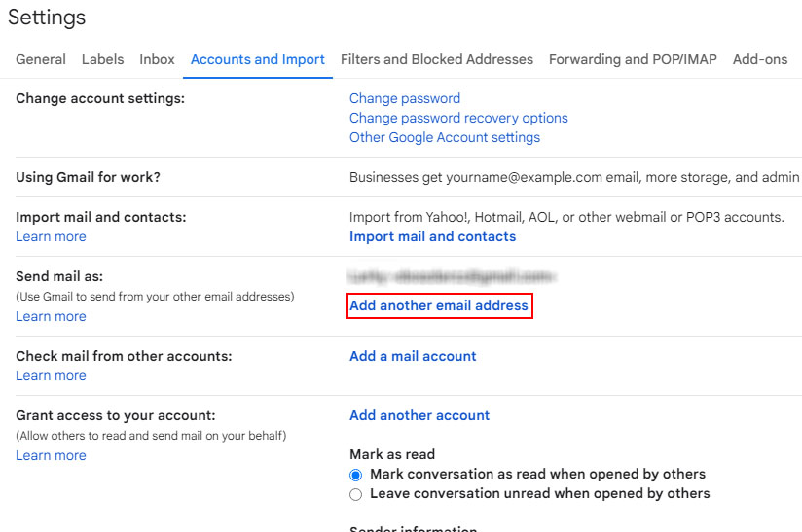Open Learn more under Send mail as
The image size is (802, 532).
[x=51, y=316]
